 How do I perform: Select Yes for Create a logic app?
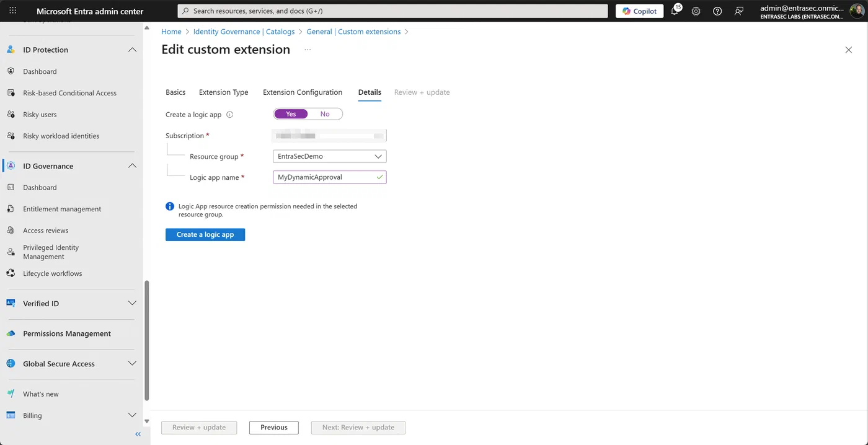(291, 114)
